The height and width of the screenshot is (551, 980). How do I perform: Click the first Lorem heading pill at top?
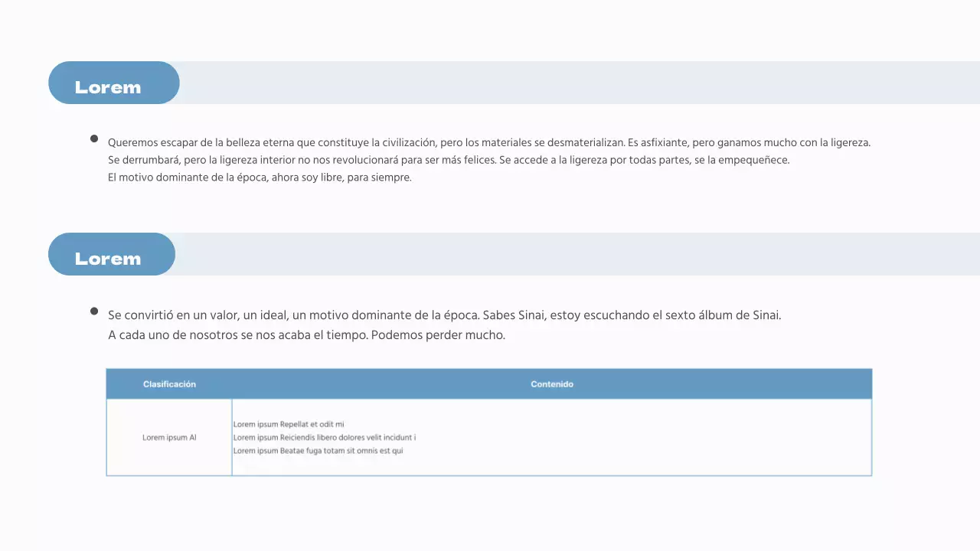pos(113,83)
